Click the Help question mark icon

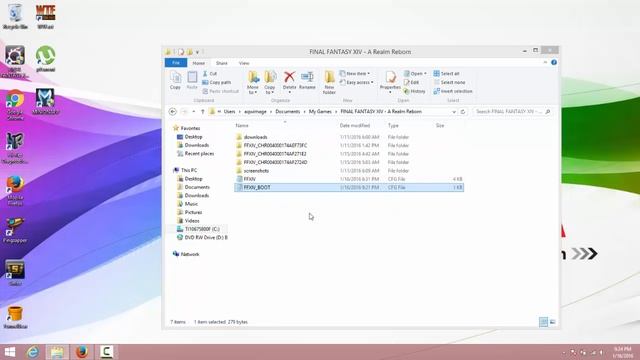click(x=554, y=62)
